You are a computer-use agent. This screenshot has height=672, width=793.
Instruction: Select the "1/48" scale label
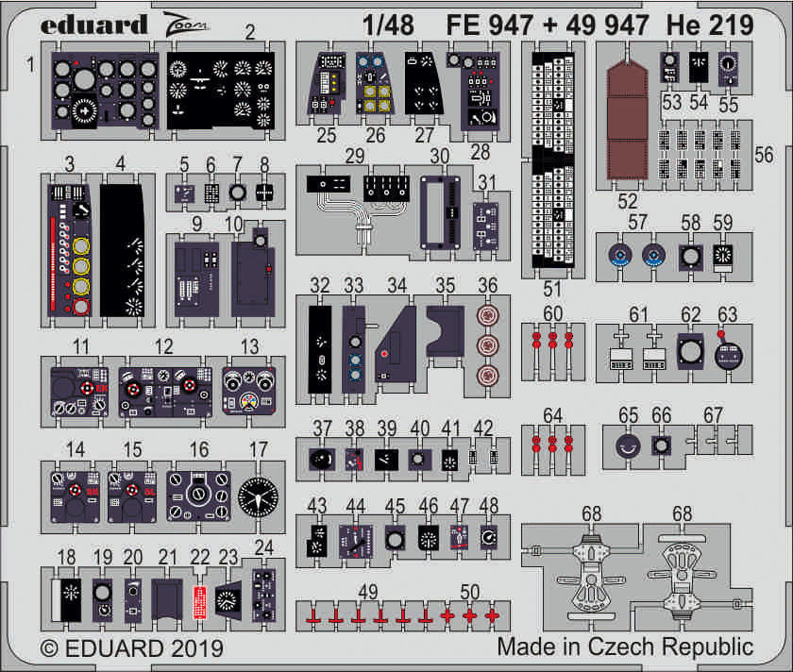coord(388,25)
